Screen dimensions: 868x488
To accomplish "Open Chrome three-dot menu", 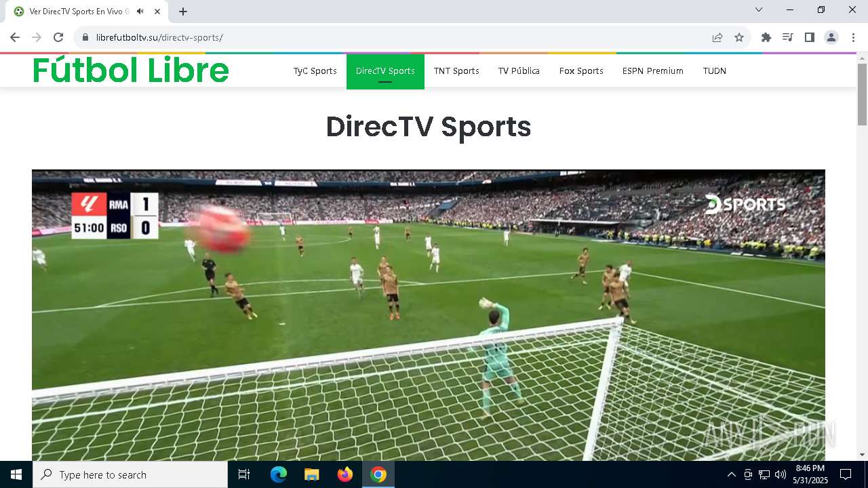I will point(853,37).
